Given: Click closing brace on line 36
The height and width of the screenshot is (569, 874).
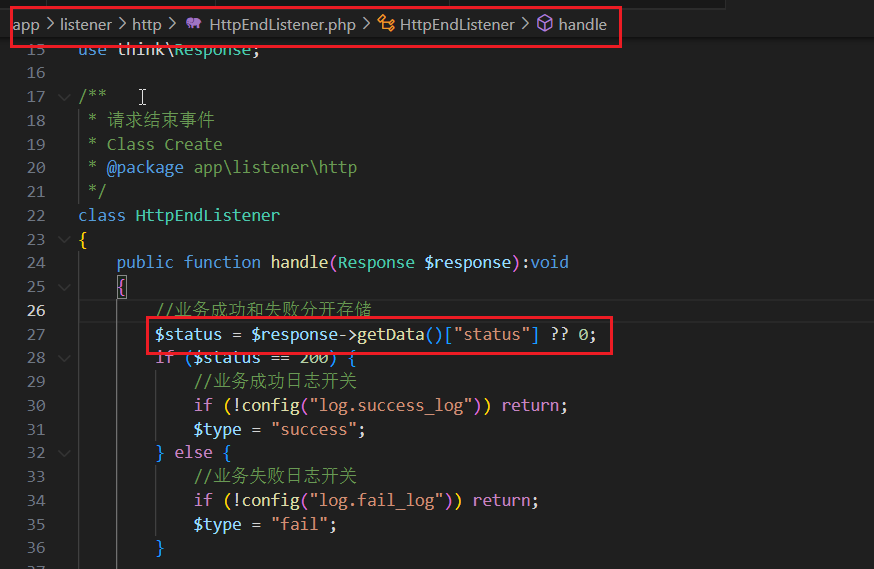Looking at the screenshot, I should 160,548.
